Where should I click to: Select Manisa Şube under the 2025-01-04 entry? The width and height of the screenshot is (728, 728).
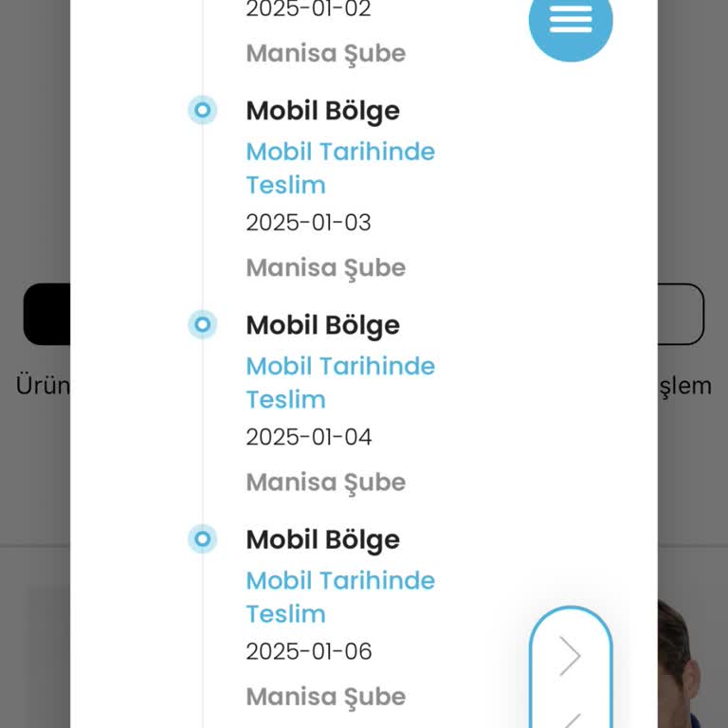[325, 482]
